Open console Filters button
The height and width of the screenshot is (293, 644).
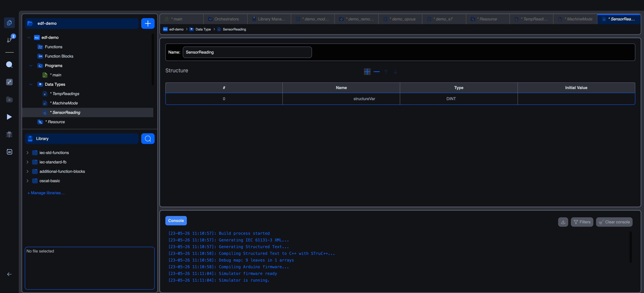pos(582,222)
